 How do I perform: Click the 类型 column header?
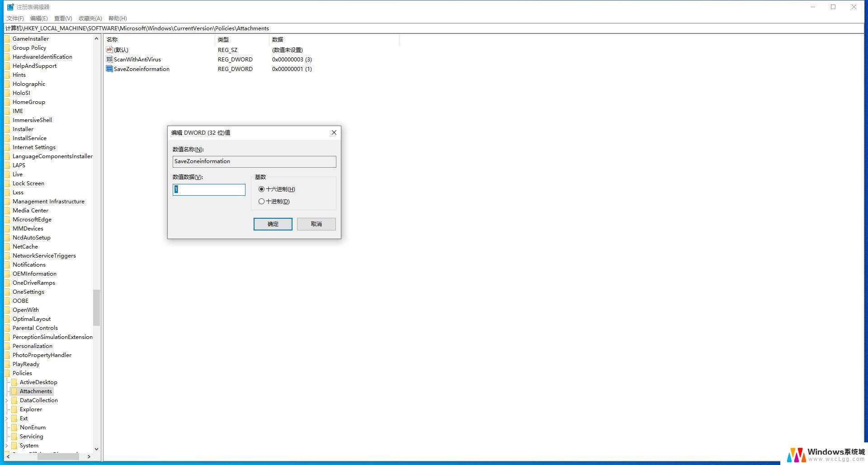242,40
